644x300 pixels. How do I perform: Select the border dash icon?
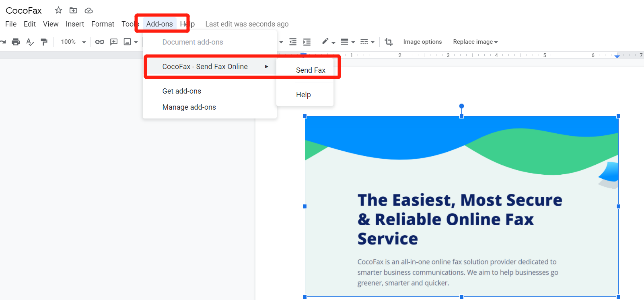(x=364, y=42)
